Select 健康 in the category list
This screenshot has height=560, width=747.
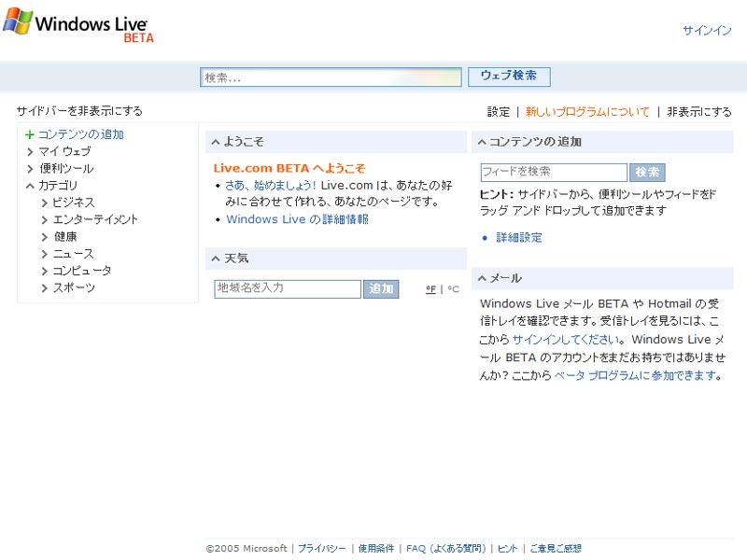tap(65, 237)
